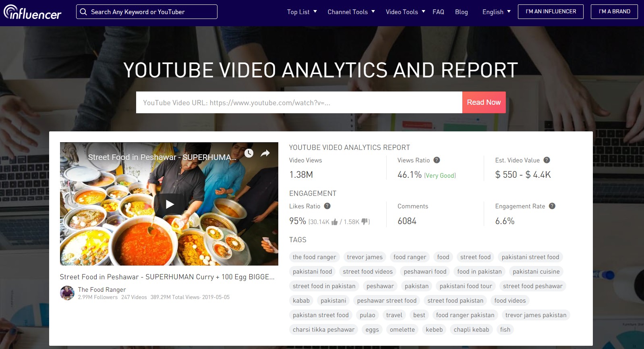
Task: Select the 'street food in pakistan' tag
Action: 324,286
